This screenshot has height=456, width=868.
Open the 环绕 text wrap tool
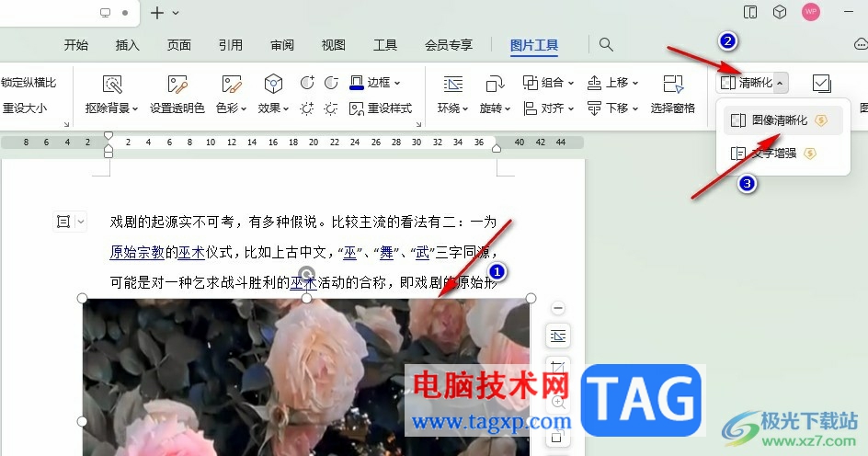pos(452,95)
